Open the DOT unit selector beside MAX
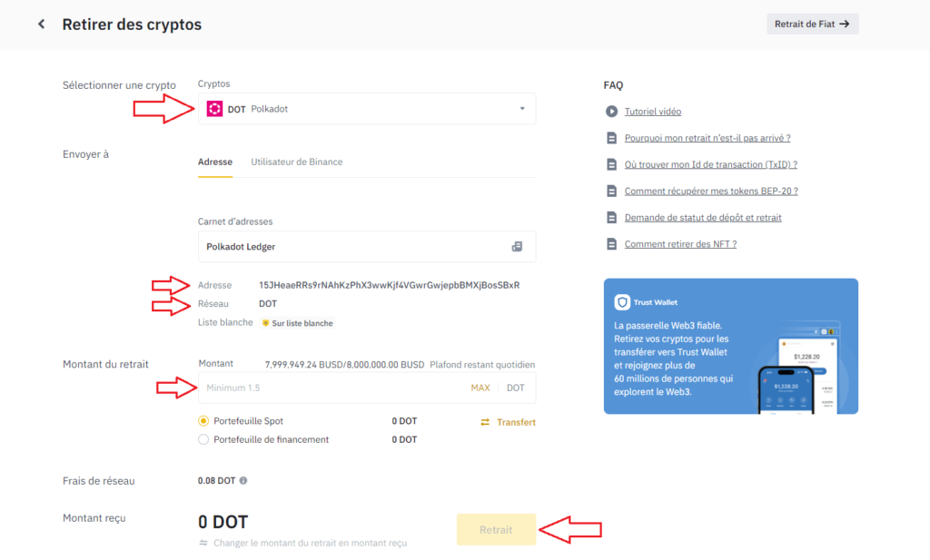 pyautogui.click(x=514, y=388)
